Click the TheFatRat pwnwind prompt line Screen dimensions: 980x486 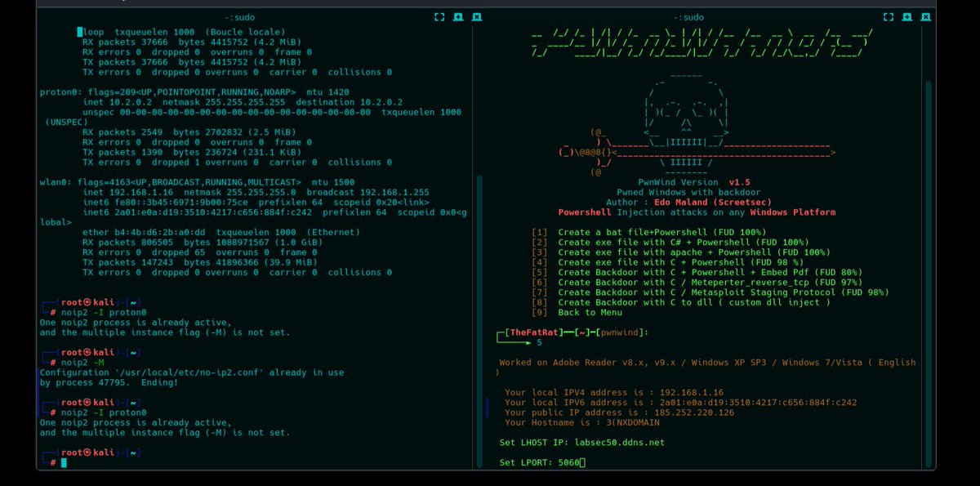572,332
